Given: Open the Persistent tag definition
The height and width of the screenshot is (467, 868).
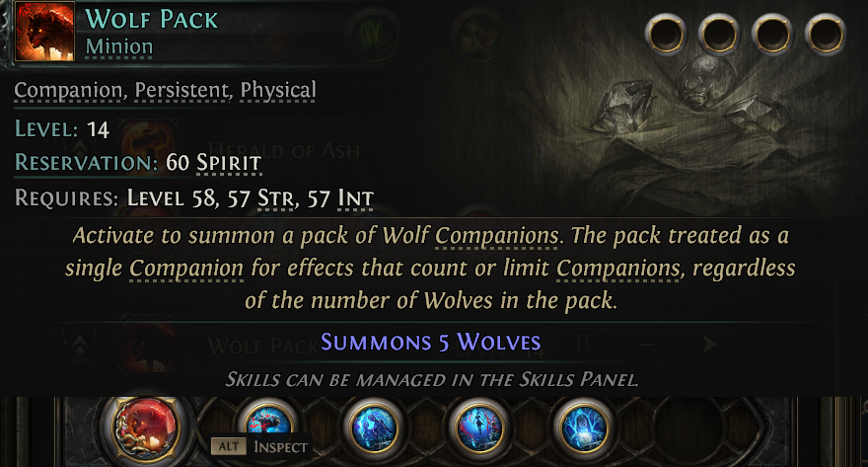Looking at the screenshot, I should [181, 90].
